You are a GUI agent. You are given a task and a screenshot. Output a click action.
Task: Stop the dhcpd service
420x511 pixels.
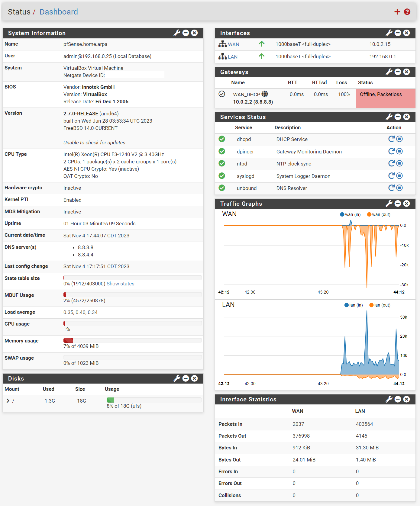399,139
